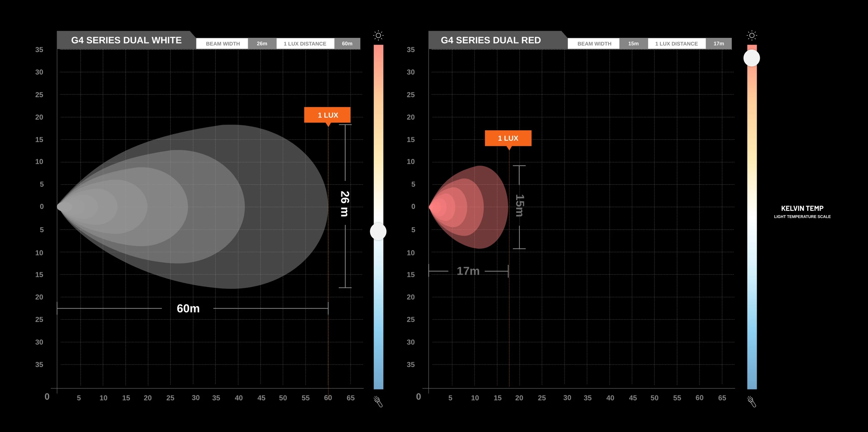
Task: Select the G4 Series Dual White title tab
Action: 126,40
